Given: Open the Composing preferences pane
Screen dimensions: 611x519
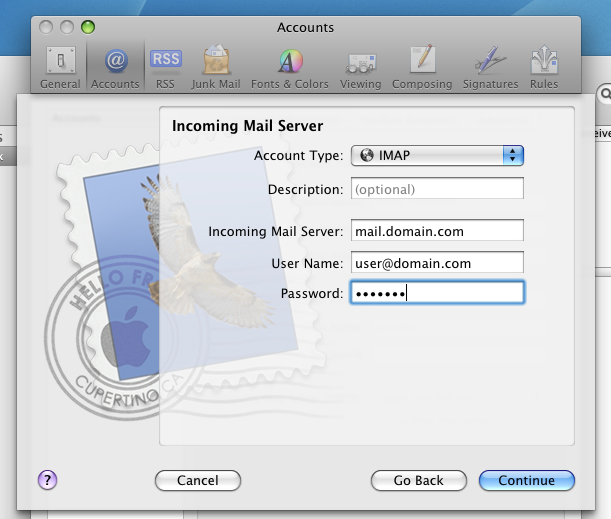Looking at the screenshot, I should (x=422, y=67).
